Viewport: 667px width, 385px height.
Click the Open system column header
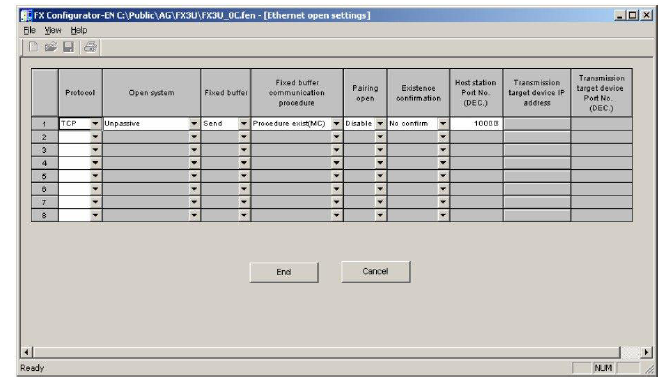151,93
